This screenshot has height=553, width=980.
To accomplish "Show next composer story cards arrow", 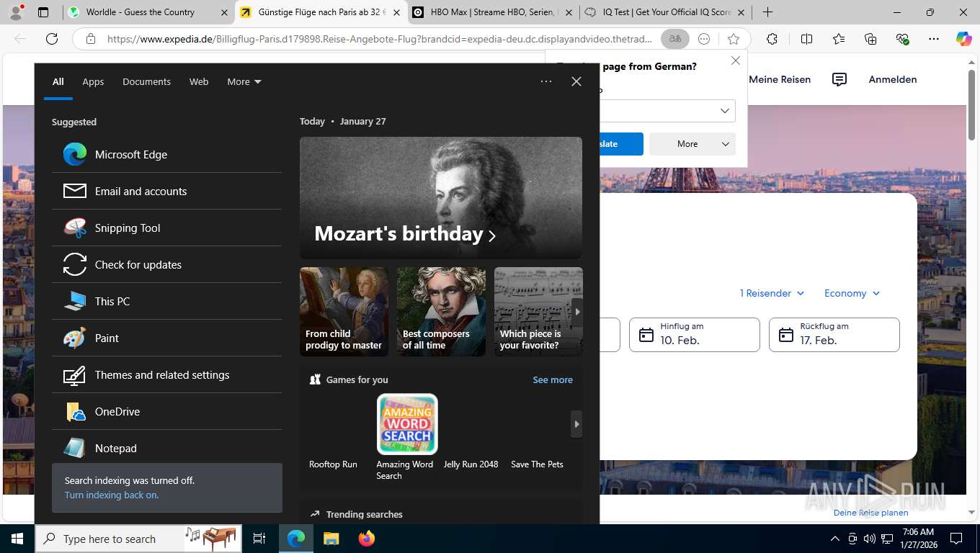I will click(x=576, y=312).
